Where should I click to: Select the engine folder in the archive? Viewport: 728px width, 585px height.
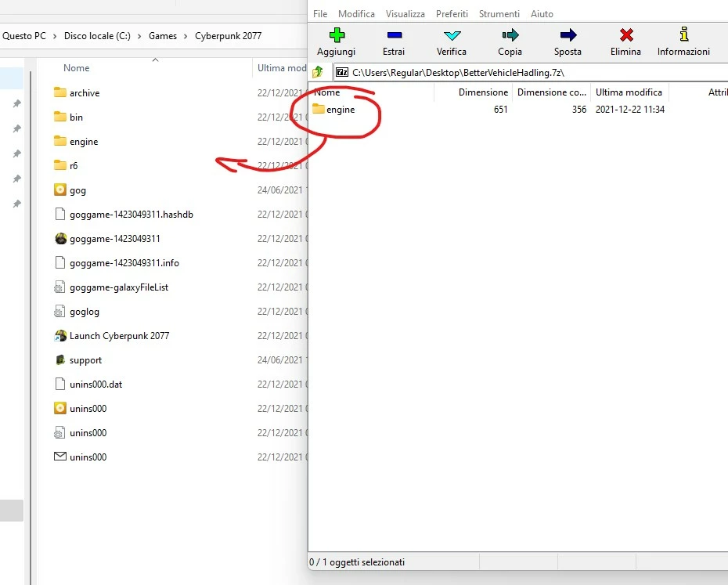click(x=341, y=110)
